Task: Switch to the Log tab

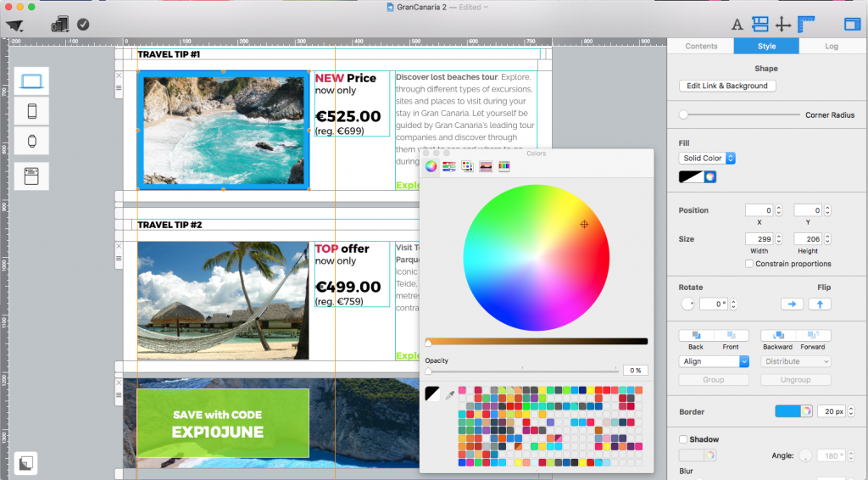Action: coord(832,47)
